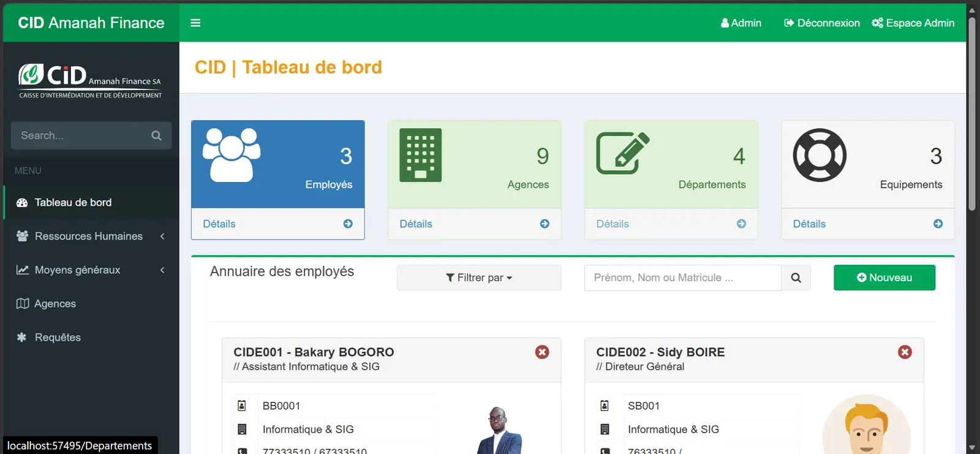
Task: Click the CID Amanah Finance header title
Action: pyautogui.click(x=91, y=23)
